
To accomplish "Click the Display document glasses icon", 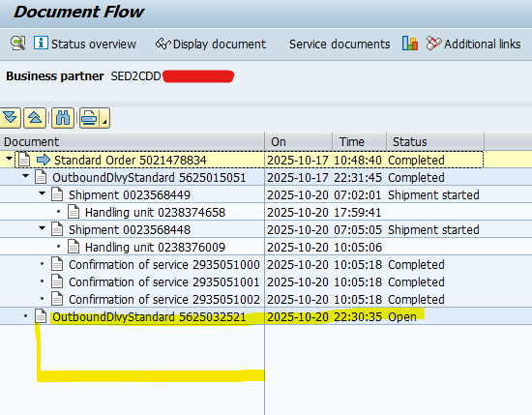I will [x=163, y=44].
